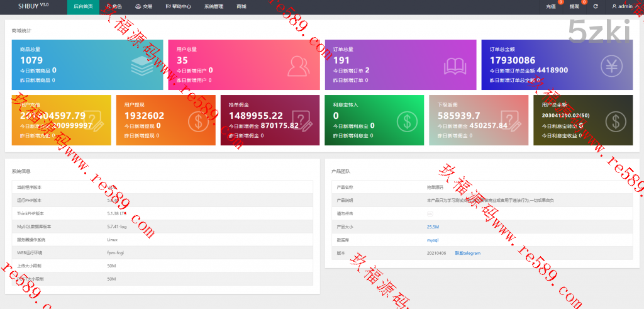This screenshot has width=644, height=309.
Task: Select the 后台首页 tab
Action: click(83, 6)
